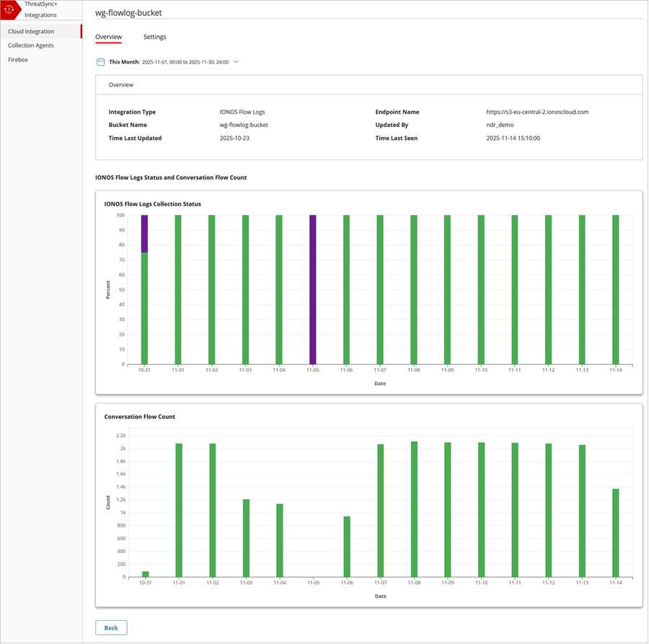Click the Overview panel header
This screenshot has width=649, height=644.
point(120,84)
